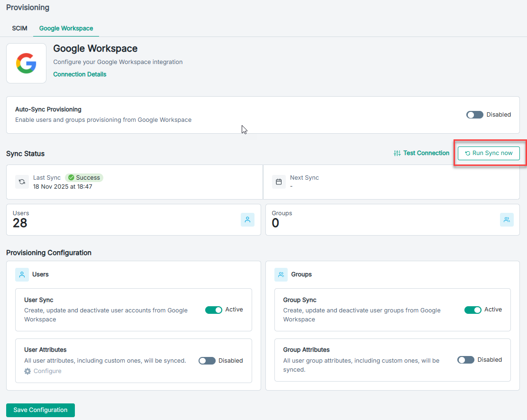Screen dimensions: 527x420
Task: Enable the Auto-Sync Provisioning toggle
Action: 474,115
